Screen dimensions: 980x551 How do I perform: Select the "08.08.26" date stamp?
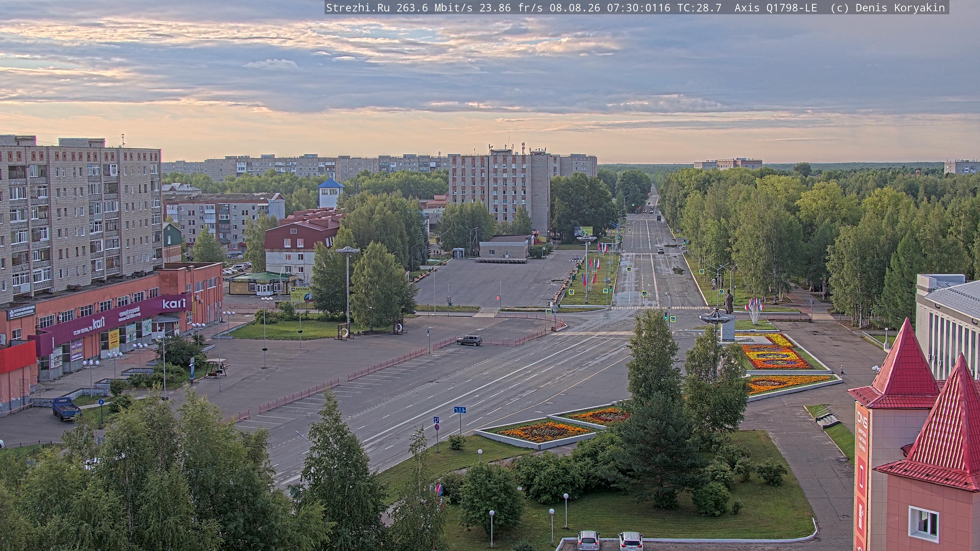575,8
